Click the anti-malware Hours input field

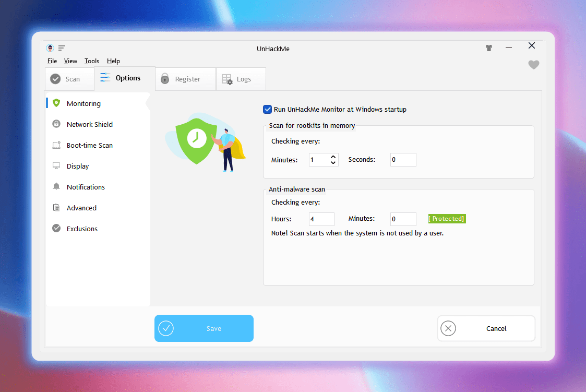(322, 219)
